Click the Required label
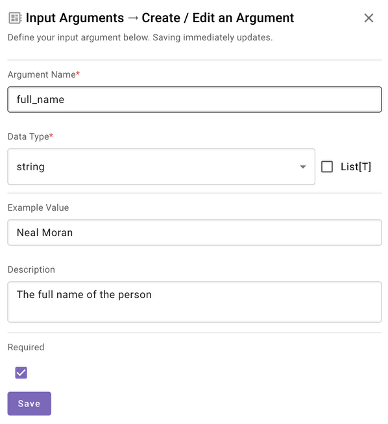This screenshot has height=424, width=388. [x=26, y=347]
